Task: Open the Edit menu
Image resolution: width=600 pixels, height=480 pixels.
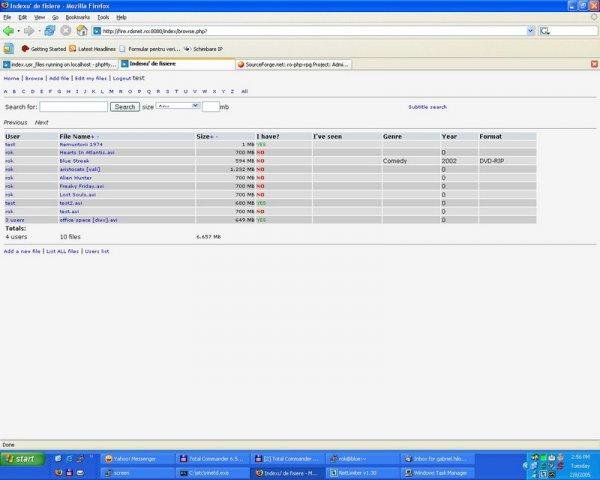Action: pyautogui.click(x=23, y=17)
